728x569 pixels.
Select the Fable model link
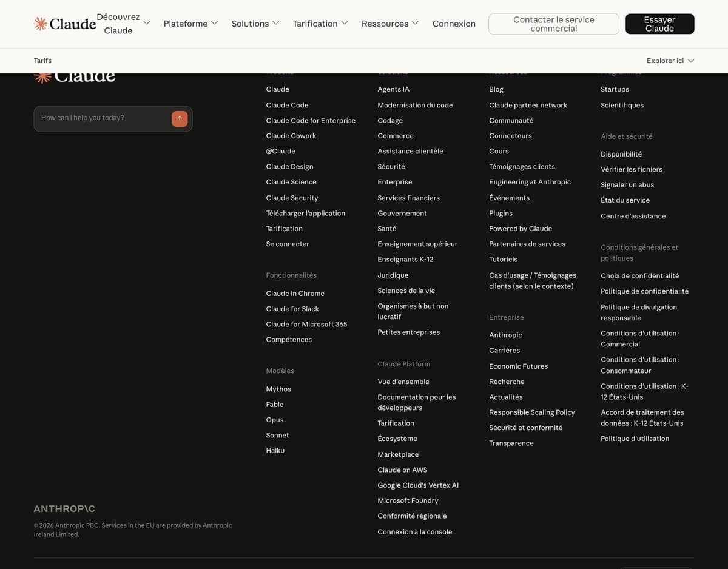pyautogui.click(x=275, y=405)
